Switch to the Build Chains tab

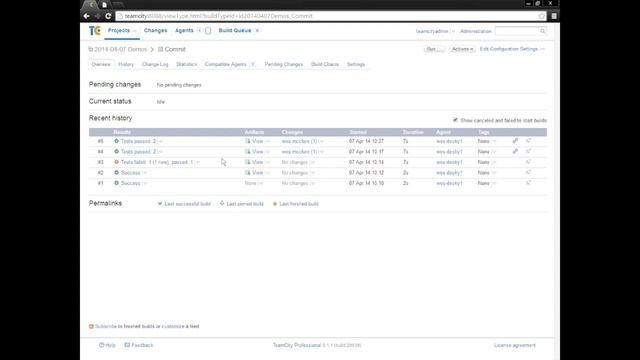coord(325,64)
